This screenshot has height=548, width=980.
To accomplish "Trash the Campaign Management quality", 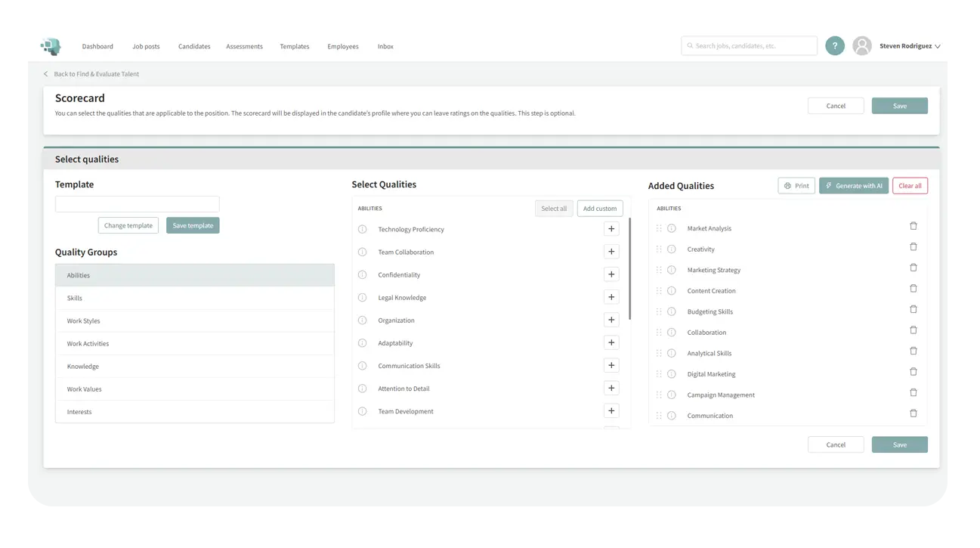I will 913,393.
